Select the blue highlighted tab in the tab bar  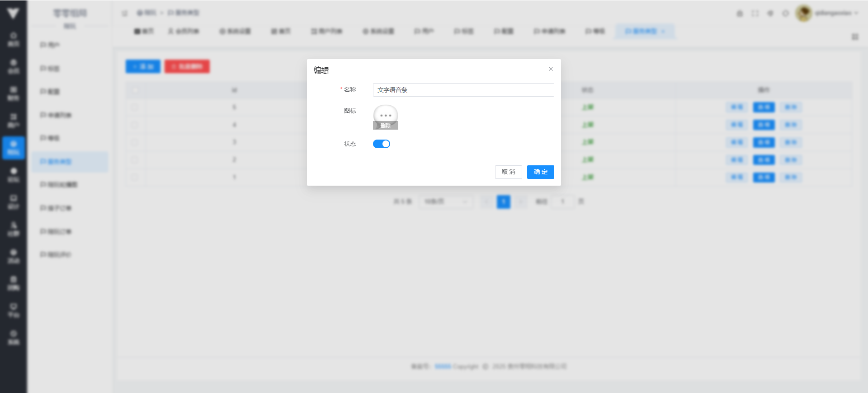(644, 31)
